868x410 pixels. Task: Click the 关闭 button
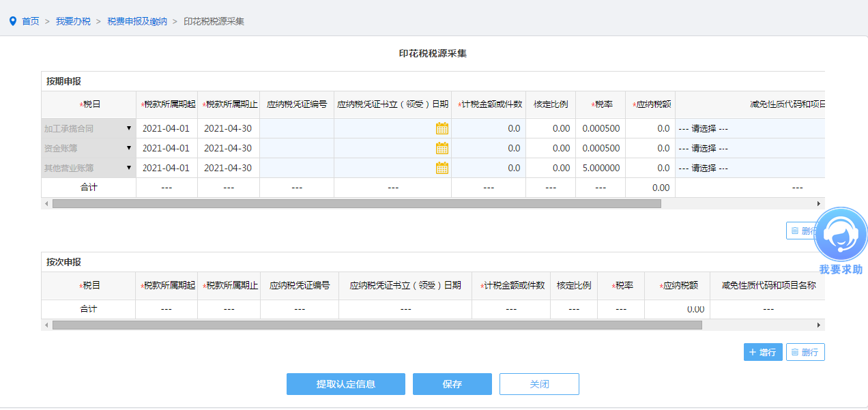[539, 384]
